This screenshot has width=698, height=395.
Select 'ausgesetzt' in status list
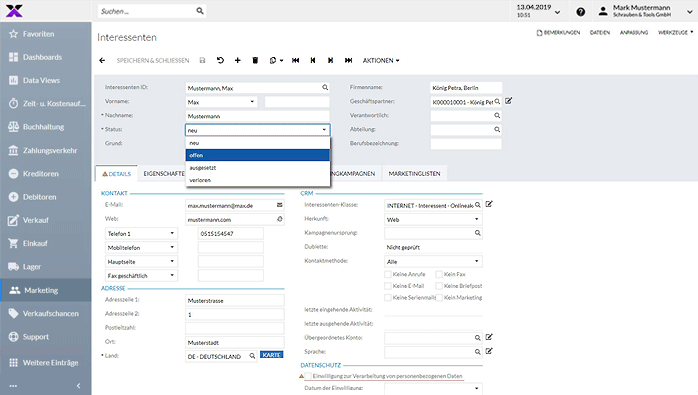(x=258, y=167)
